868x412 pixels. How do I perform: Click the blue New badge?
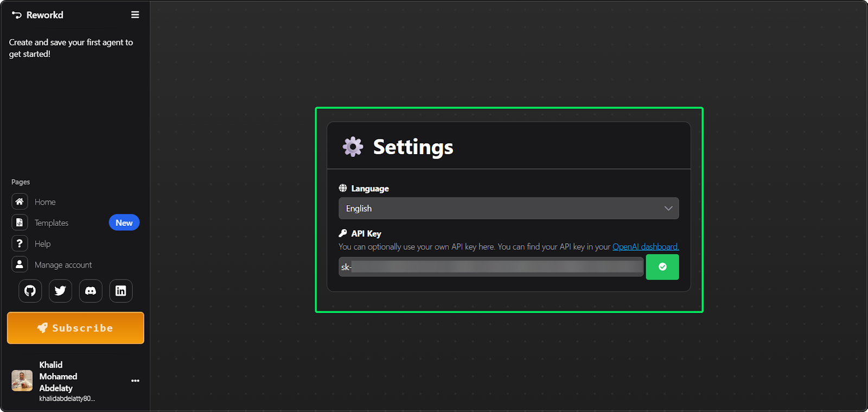[124, 223]
